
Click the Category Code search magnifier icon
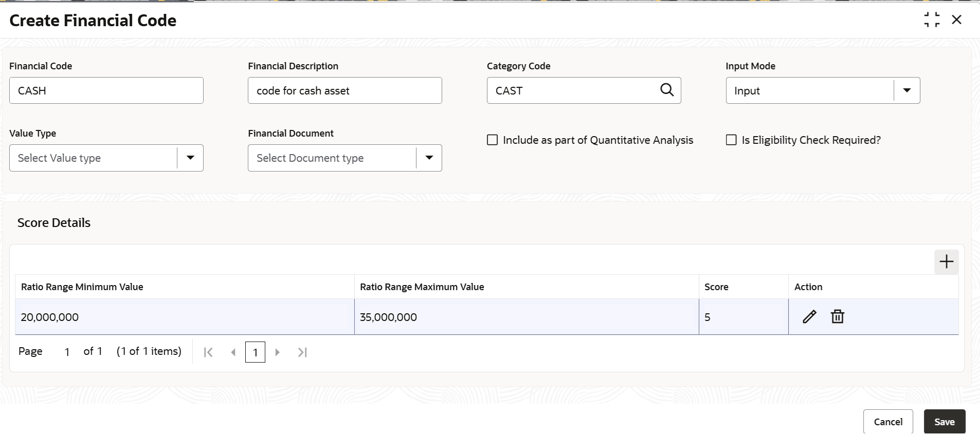pyautogui.click(x=667, y=90)
